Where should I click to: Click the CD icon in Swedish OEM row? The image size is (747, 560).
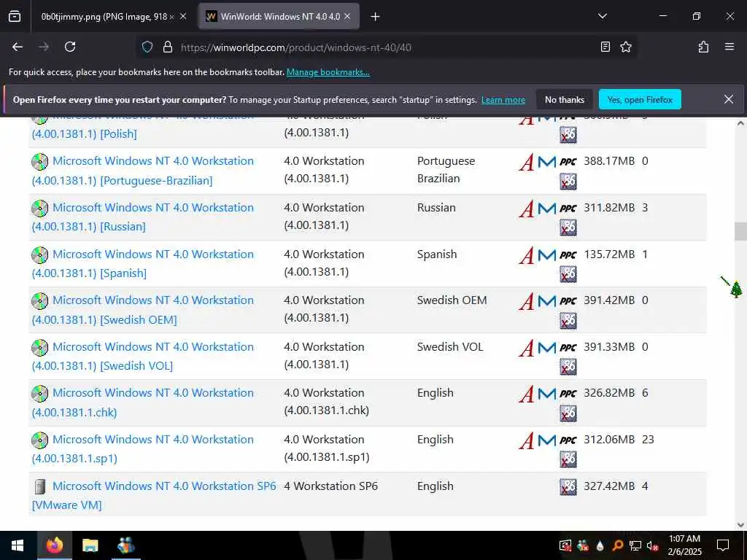39,301
